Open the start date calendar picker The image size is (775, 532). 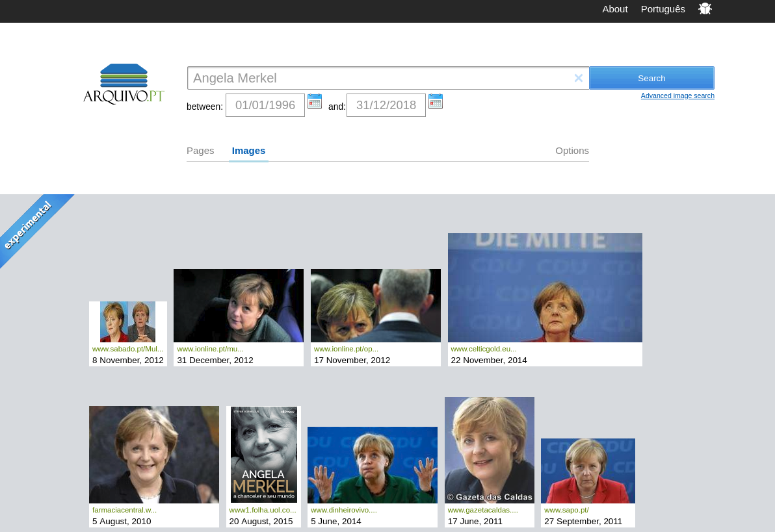coord(314,101)
